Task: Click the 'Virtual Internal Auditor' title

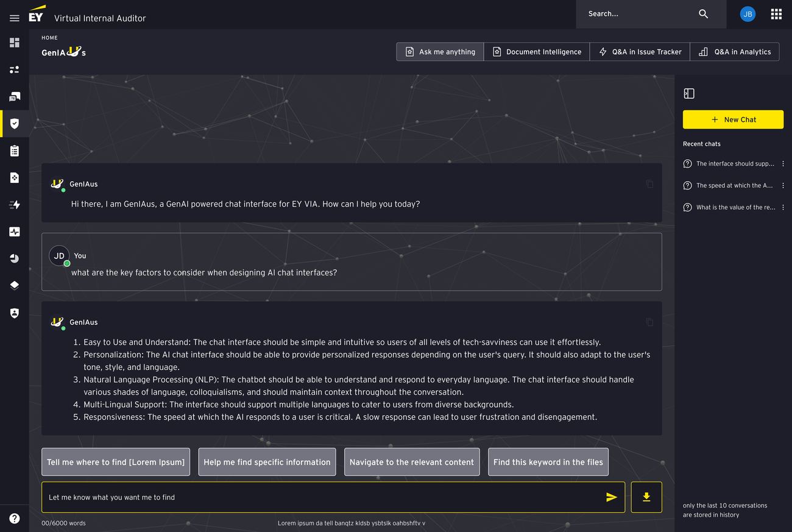Action: point(100,18)
